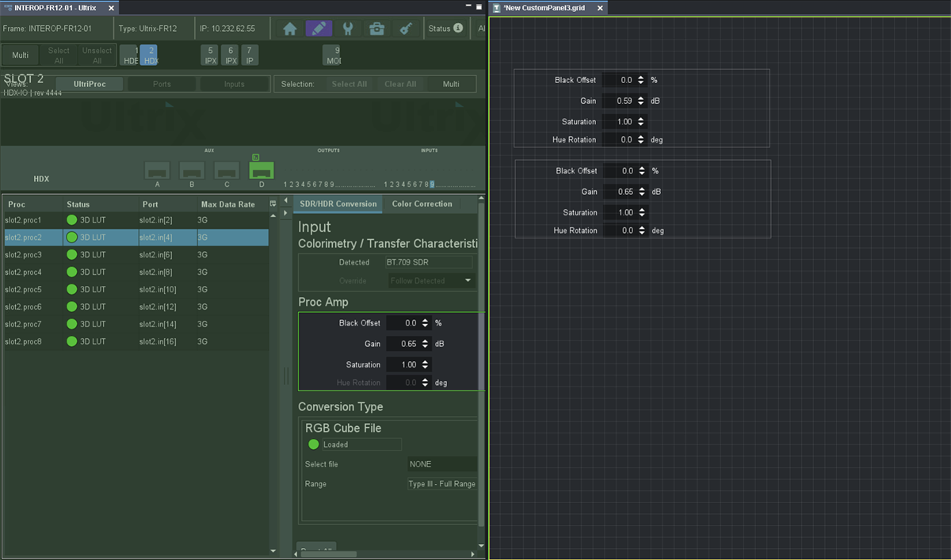The height and width of the screenshot is (560, 951).
Task: Click the Home icon in frame toolbar
Action: pyautogui.click(x=290, y=29)
